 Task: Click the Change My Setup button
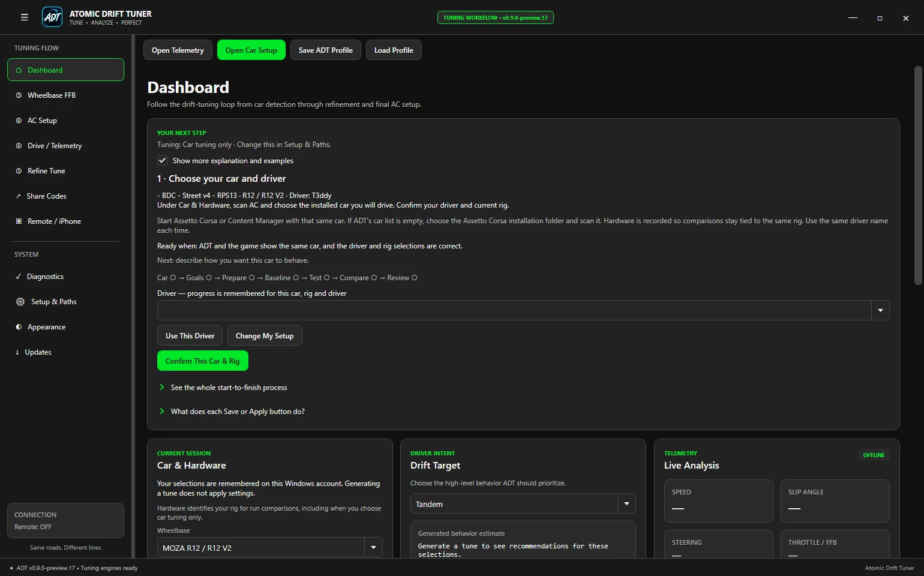[x=265, y=336]
